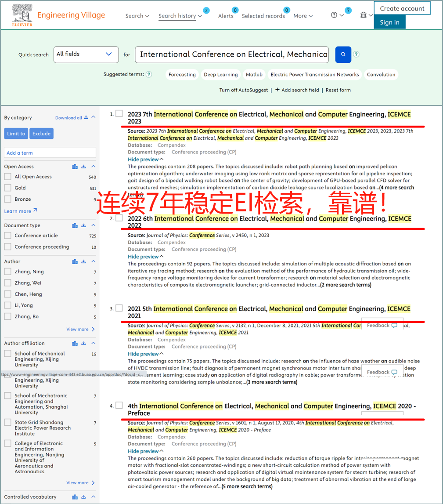
Task: Open the Search history menu
Action: point(180,16)
